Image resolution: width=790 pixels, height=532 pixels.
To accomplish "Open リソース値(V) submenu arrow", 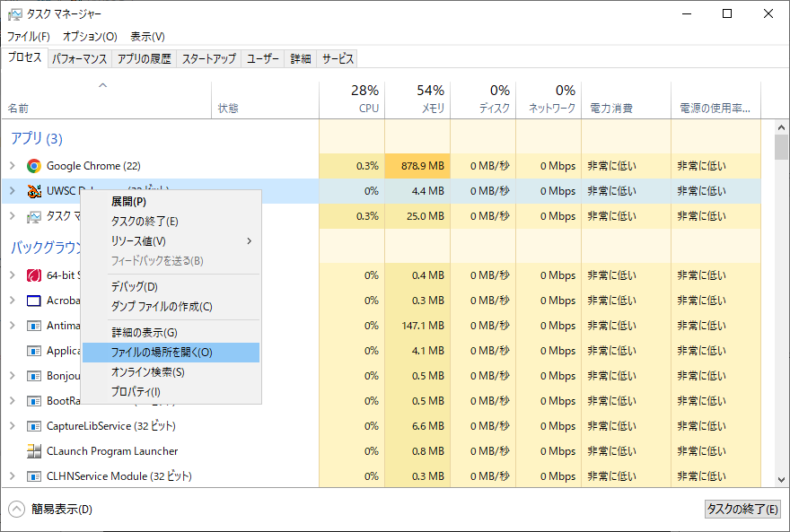I will pyautogui.click(x=250, y=241).
